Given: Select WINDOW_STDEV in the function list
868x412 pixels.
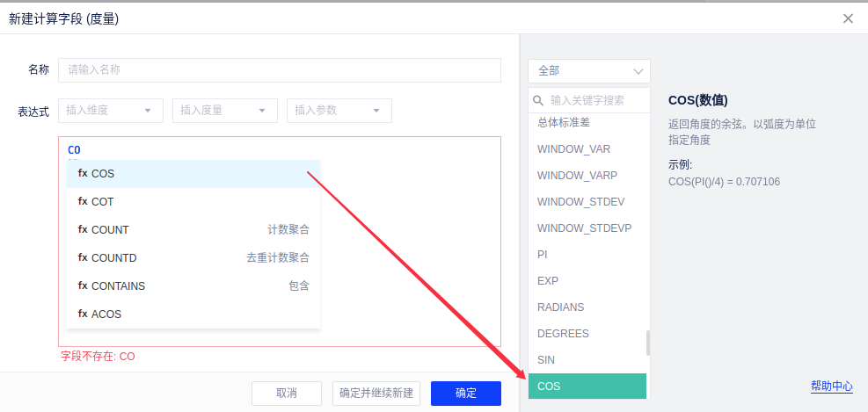Looking at the screenshot, I should pos(581,202).
